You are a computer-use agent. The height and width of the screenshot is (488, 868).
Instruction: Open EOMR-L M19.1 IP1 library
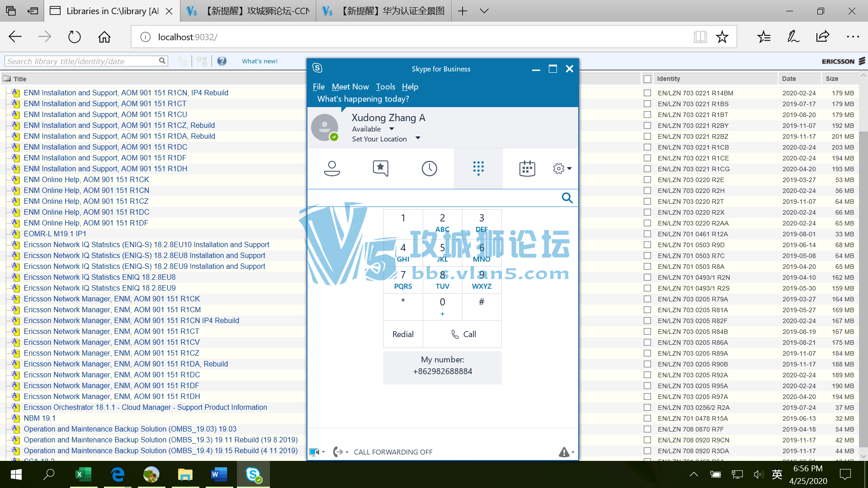(x=55, y=234)
